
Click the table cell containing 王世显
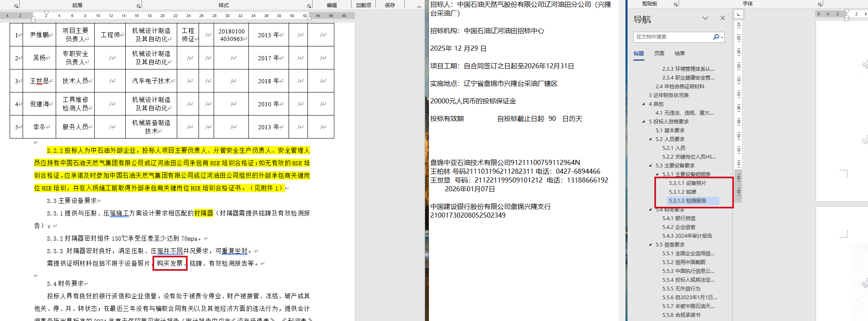pyautogui.click(x=39, y=81)
